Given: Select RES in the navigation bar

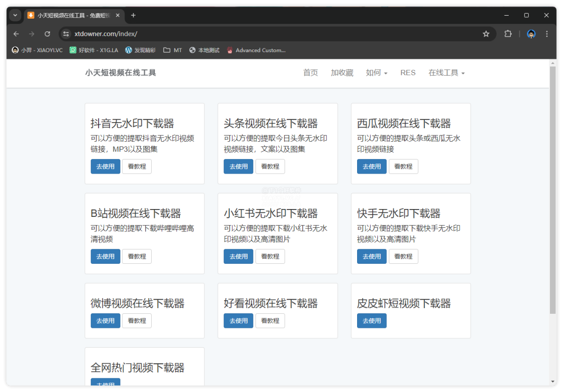Looking at the screenshot, I should 408,73.
